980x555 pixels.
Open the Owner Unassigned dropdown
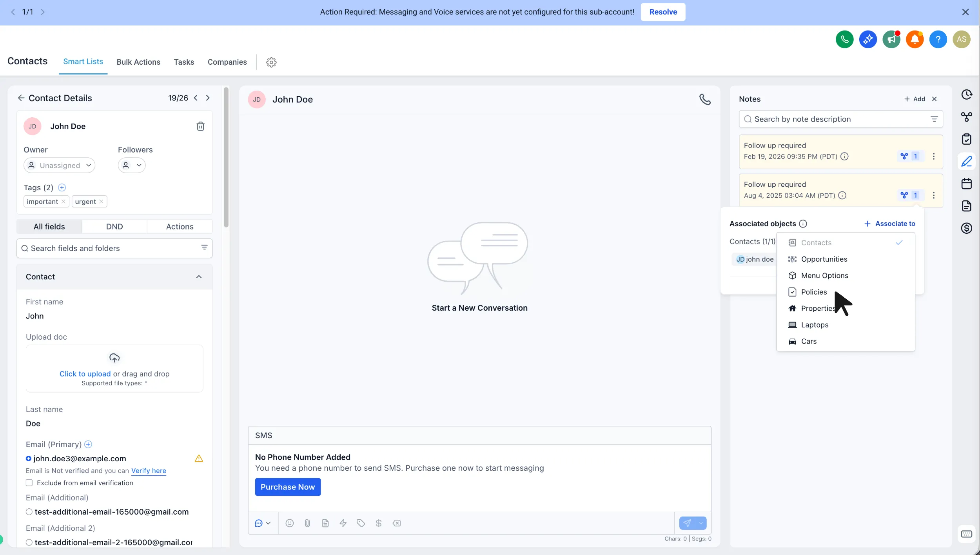point(60,166)
